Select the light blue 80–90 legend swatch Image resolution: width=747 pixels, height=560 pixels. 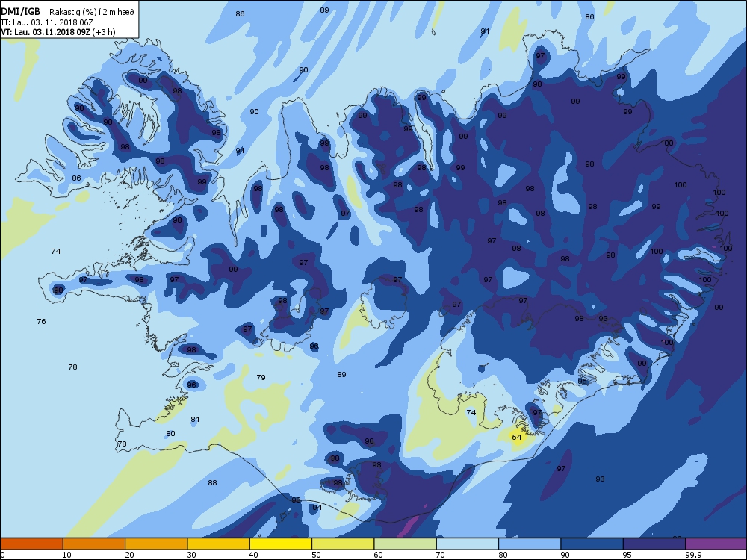(x=530, y=544)
